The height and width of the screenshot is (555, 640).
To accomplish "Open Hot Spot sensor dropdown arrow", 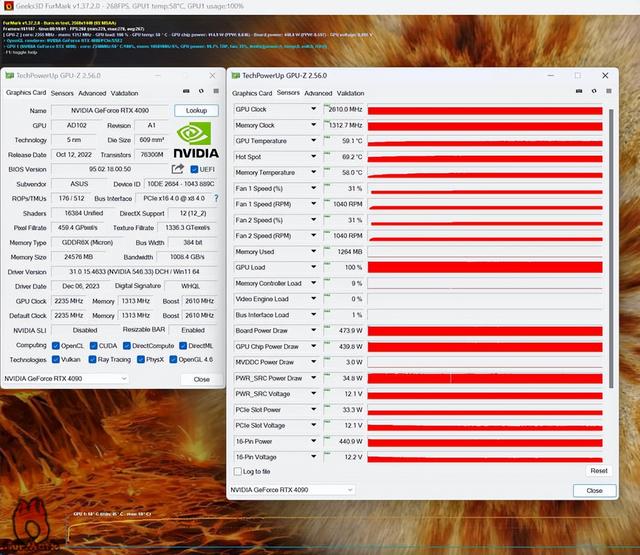I will click(313, 156).
